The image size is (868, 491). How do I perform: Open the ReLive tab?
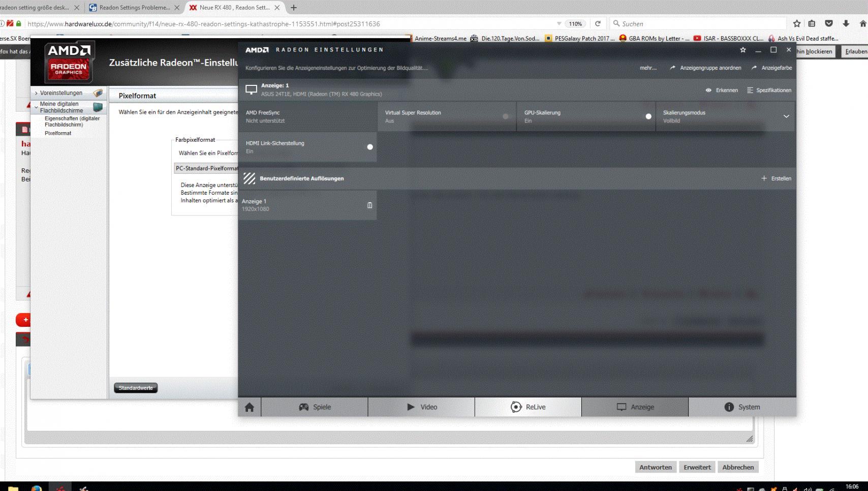pyautogui.click(x=528, y=407)
